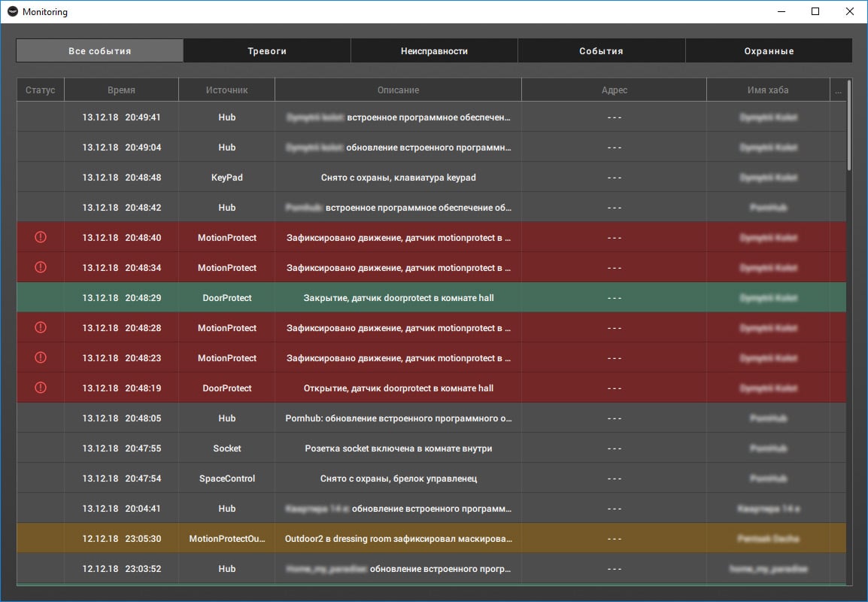Click the "..." column header on the far right
This screenshot has width=868, height=602.
pos(839,90)
